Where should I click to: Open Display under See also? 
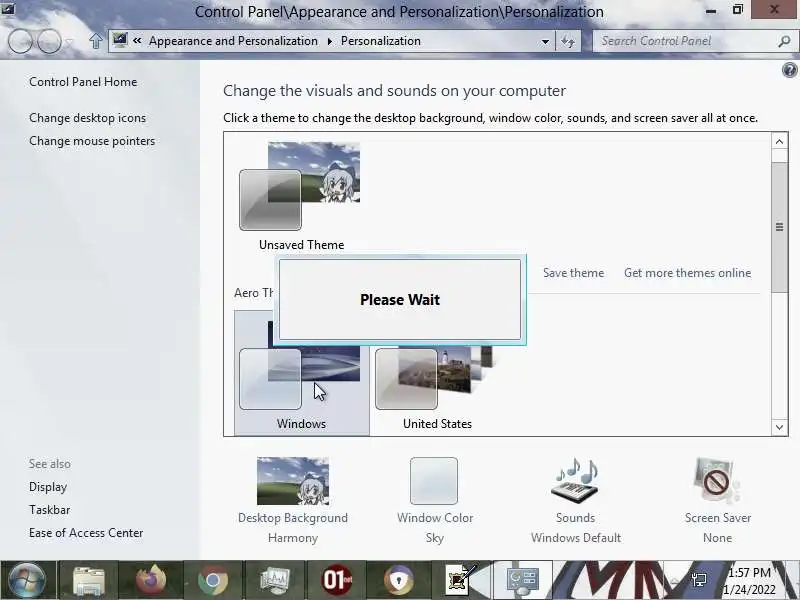48,487
